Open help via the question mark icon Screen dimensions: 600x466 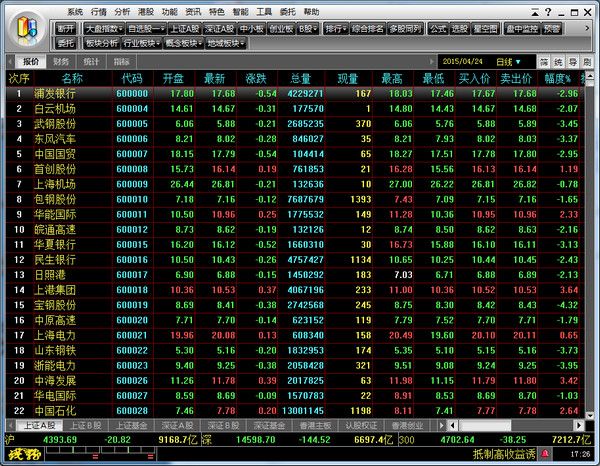pyautogui.click(x=548, y=12)
